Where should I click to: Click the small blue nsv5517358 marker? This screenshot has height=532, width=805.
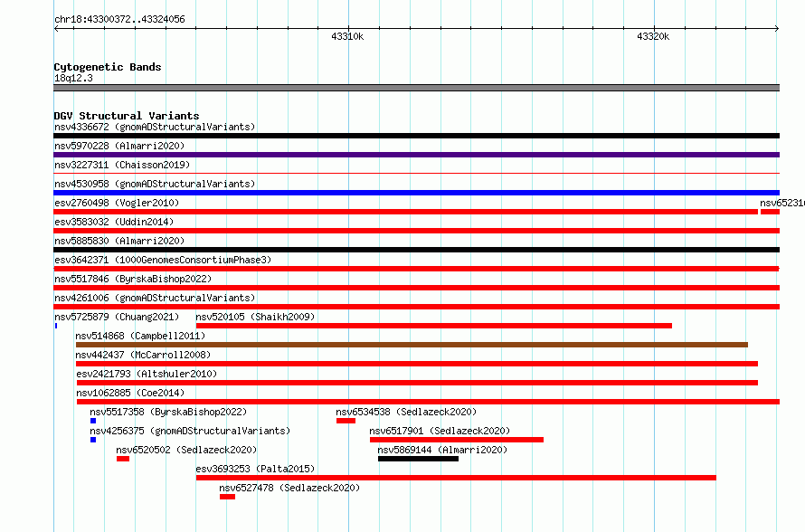pos(93,421)
